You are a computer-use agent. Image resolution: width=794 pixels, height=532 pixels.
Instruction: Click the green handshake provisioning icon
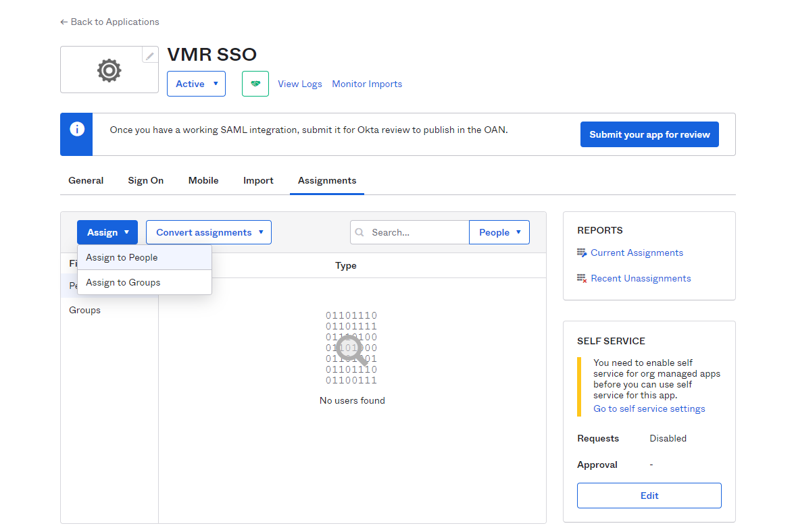pos(255,84)
